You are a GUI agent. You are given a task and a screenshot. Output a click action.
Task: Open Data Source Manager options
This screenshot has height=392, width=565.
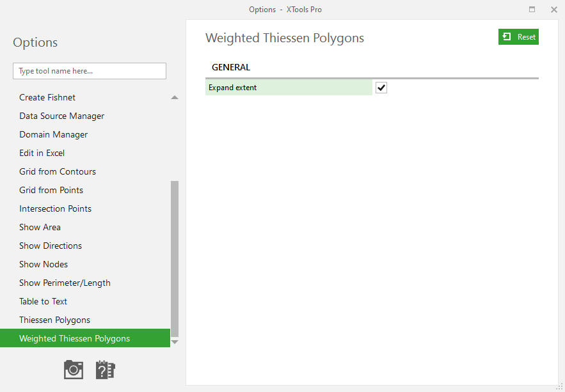click(x=61, y=116)
